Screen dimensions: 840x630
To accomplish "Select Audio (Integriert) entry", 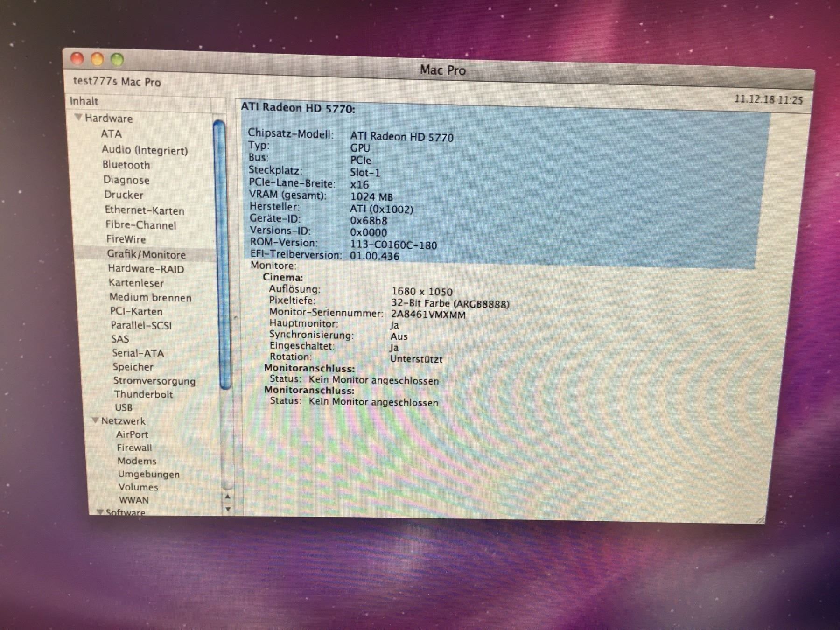I will pos(145,150).
